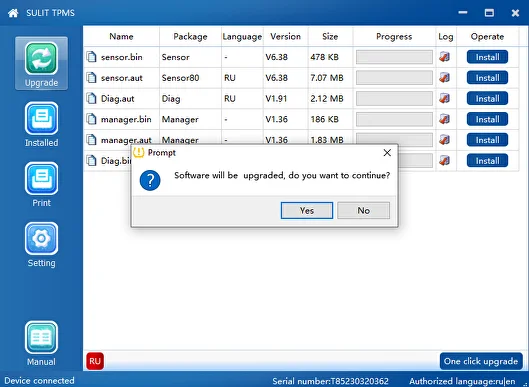Viewport: 529px width, 387px height.
Task: Decline upgrade with the No button
Action: tap(363, 211)
